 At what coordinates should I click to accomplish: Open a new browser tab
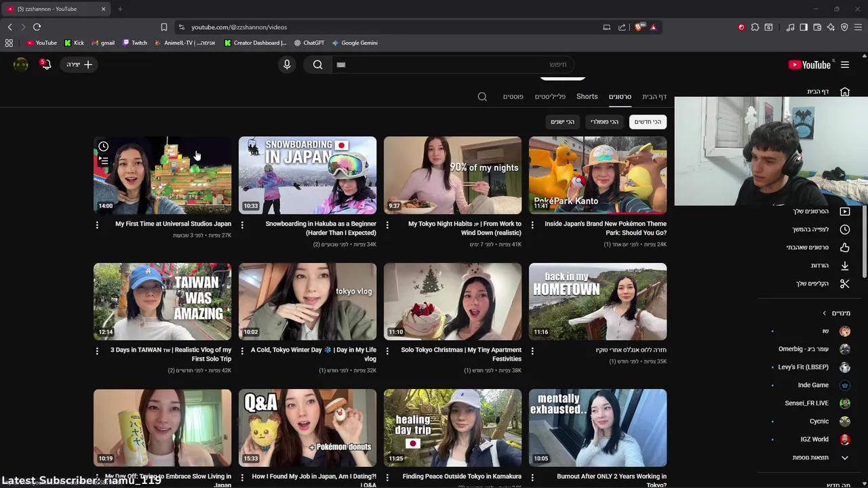point(120,9)
